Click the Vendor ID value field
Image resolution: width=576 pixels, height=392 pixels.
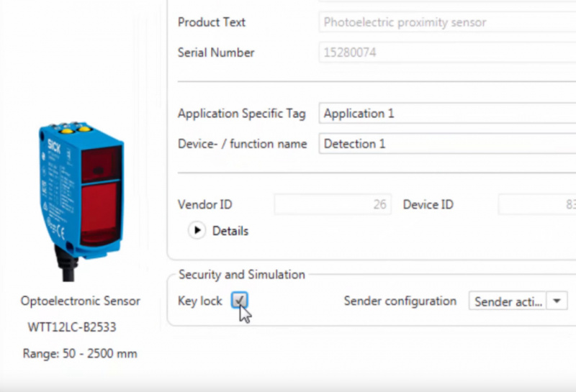332,205
